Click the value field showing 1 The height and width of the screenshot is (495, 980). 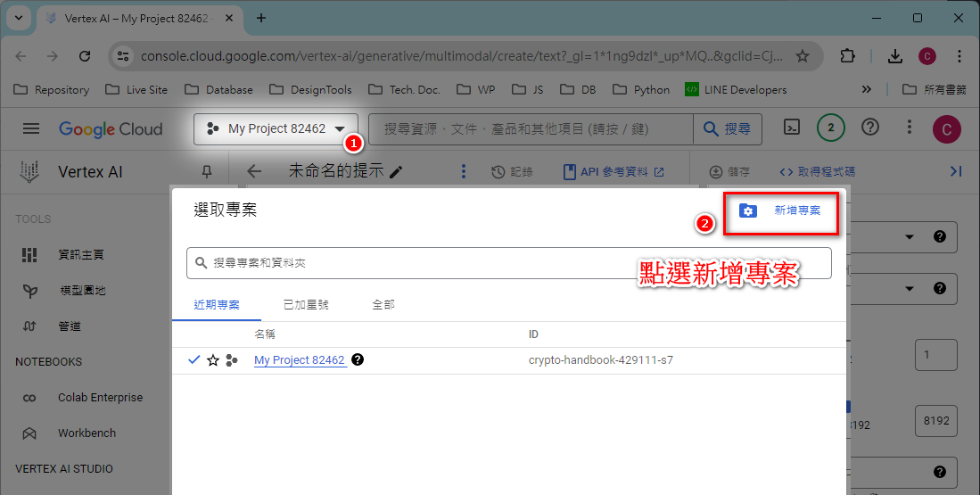click(x=935, y=355)
